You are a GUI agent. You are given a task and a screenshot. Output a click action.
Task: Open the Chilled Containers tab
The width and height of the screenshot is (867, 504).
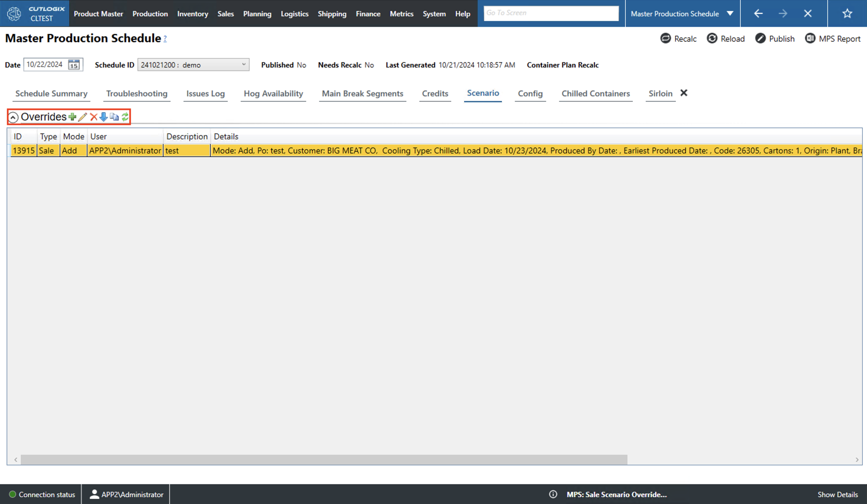596,93
